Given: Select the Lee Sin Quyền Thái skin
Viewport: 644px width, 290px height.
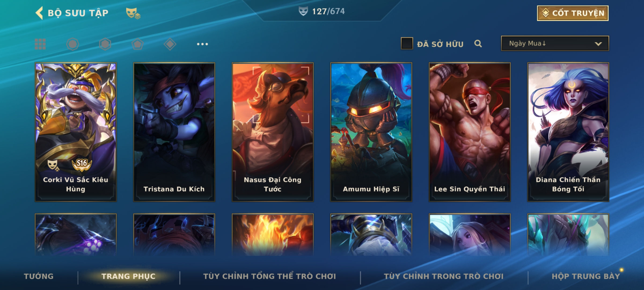Looking at the screenshot, I should [470, 132].
